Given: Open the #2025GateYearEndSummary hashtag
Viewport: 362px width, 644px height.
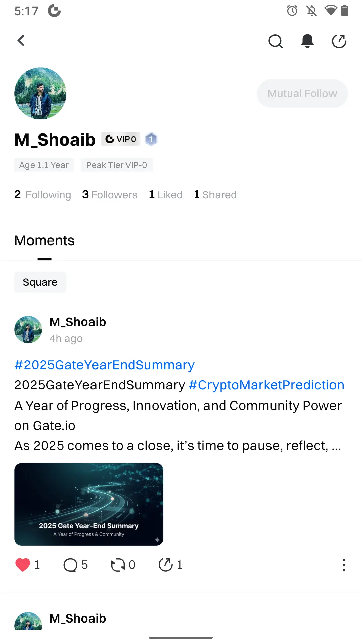Looking at the screenshot, I should click(105, 365).
